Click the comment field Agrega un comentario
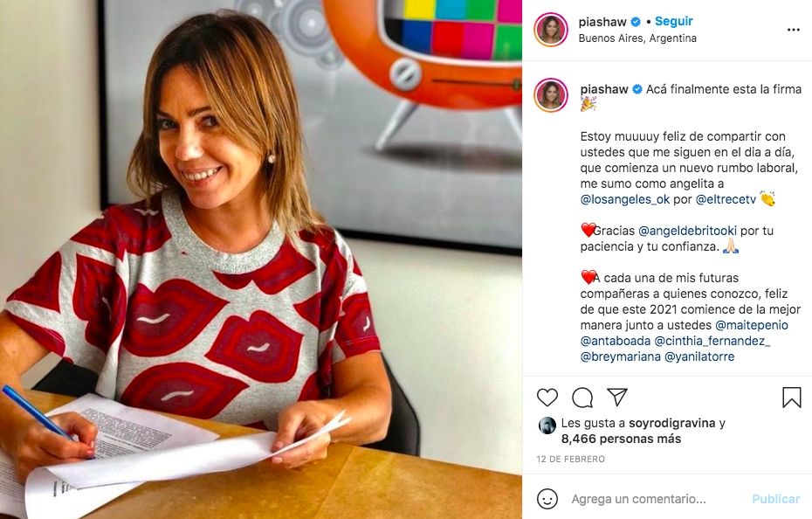Image resolution: width=812 pixels, height=519 pixels. pyautogui.click(x=638, y=499)
